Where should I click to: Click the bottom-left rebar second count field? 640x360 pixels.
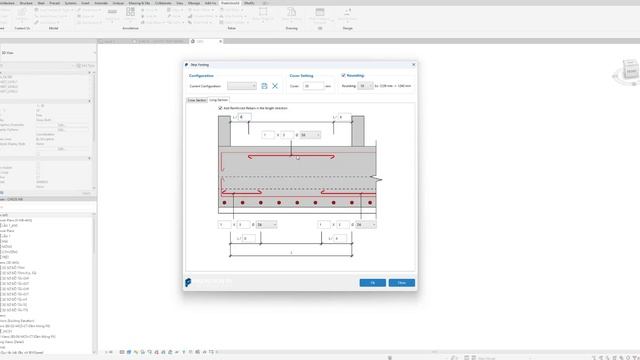tap(244, 224)
